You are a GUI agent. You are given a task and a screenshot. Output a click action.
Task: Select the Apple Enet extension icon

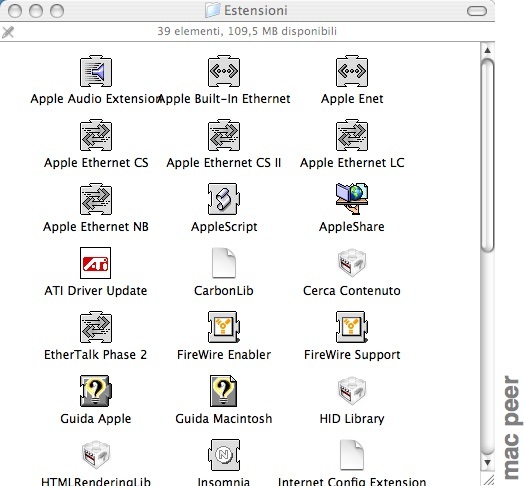[x=352, y=71]
